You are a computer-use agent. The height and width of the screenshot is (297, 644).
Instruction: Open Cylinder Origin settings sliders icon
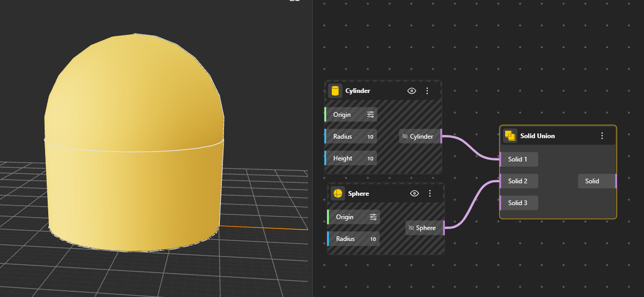click(370, 115)
